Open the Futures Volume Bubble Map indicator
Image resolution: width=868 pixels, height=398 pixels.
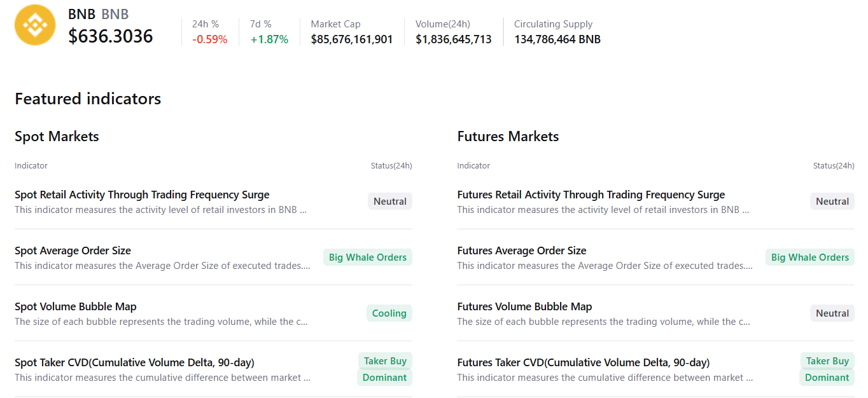coord(524,306)
